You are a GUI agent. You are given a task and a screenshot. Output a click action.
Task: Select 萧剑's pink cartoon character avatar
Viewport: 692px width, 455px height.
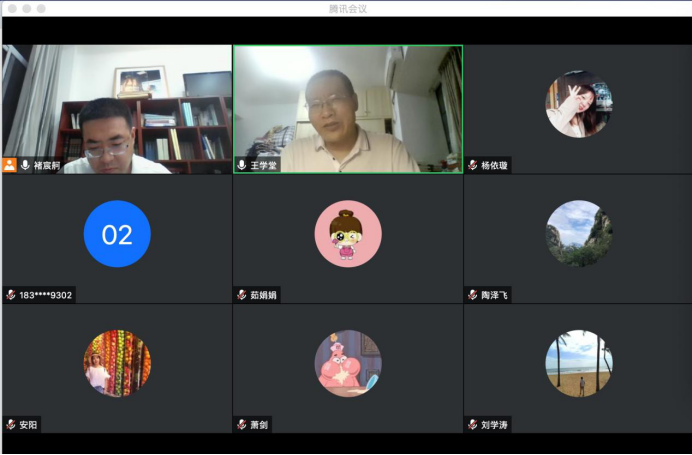tap(348, 364)
